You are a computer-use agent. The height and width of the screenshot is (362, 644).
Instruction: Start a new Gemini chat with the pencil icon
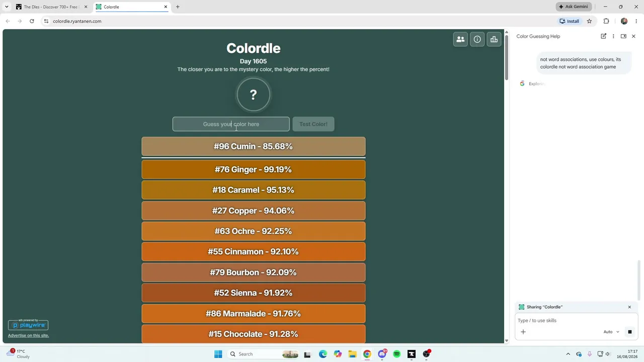tap(603, 36)
